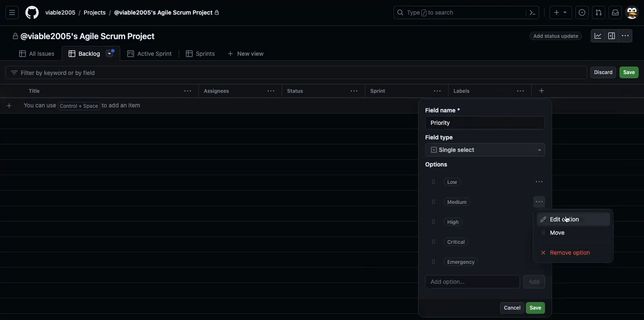Click drag handle for Critical option
Image resolution: width=644 pixels, height=320 pixels.
[433, 242]
